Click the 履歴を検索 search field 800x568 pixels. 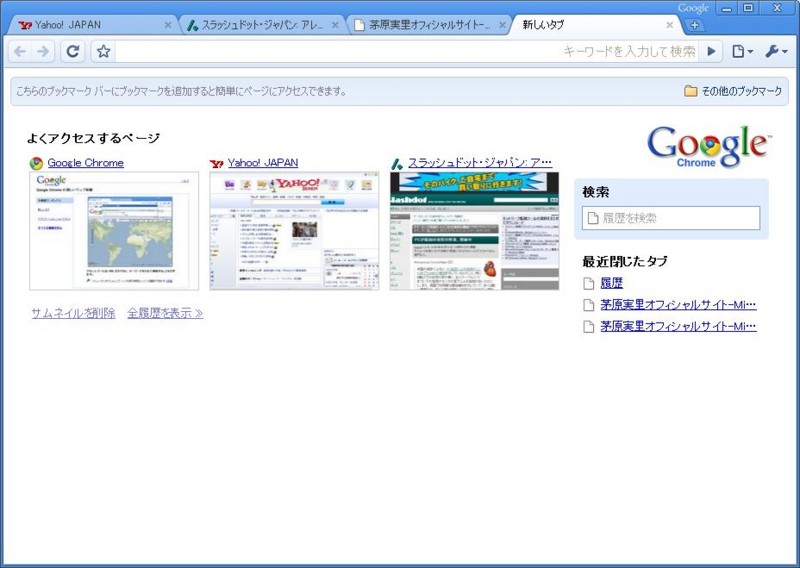click(671, 218)
